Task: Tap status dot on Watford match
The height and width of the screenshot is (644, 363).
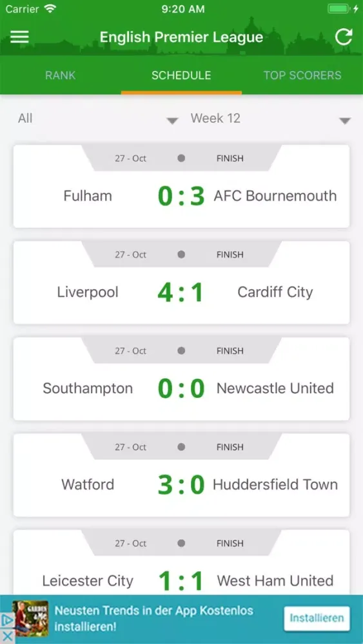Action: point(181,447)
